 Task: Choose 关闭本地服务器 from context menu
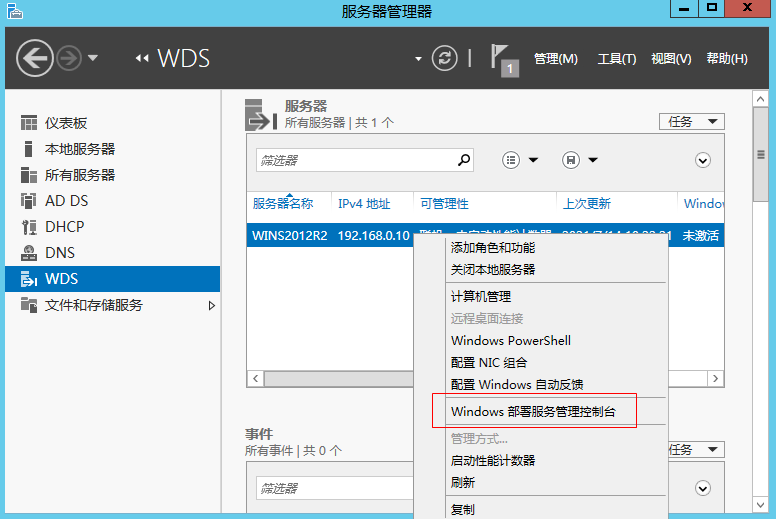[x=493, y=269]
